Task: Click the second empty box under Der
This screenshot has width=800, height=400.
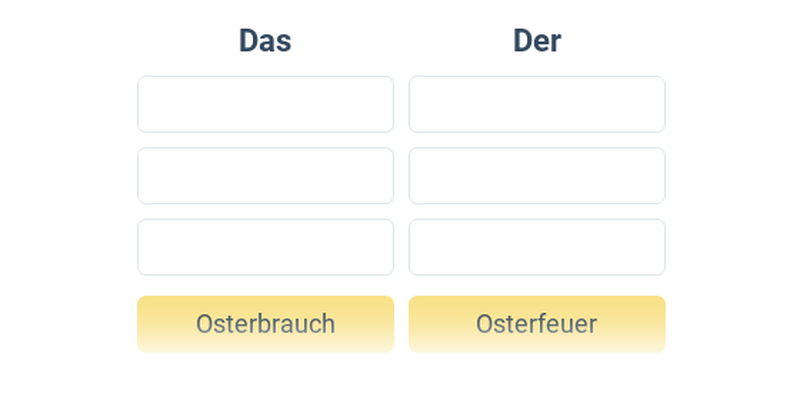Action: 537,176
